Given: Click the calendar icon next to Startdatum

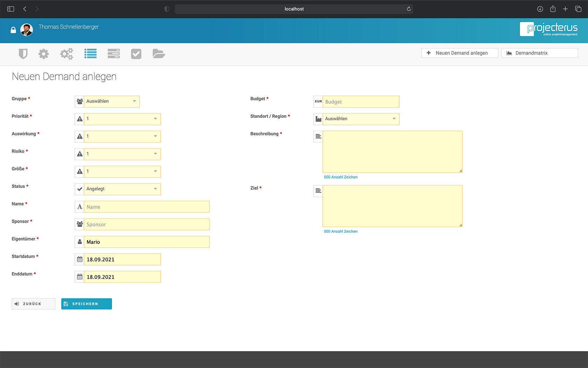Looking at the screenshot, I should click(79, 259).
